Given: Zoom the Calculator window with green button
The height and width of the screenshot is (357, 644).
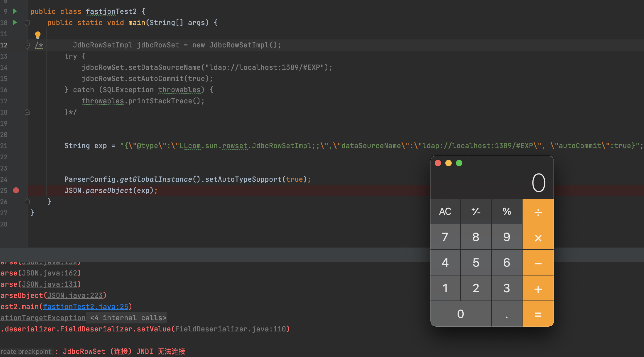Looking at the screenshot, I should pyautogui.click(x=459, y=163).
